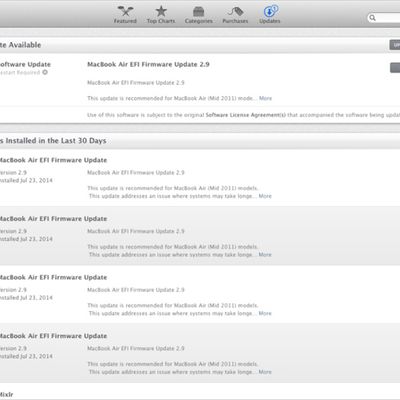Viewport: 400px width, 400px height.
Task: Select 'Software Update' label text
Action: 25,64
